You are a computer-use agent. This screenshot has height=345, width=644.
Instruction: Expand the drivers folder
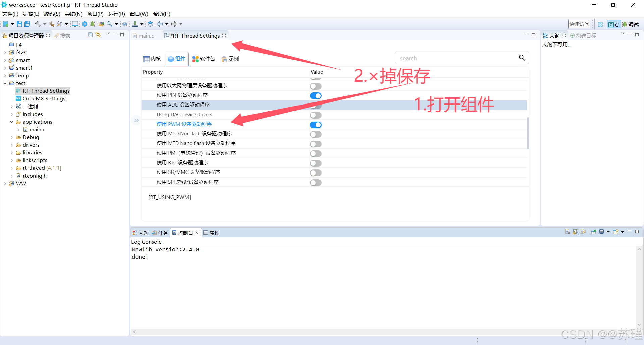pyautogui.click(x=11, y=145)
